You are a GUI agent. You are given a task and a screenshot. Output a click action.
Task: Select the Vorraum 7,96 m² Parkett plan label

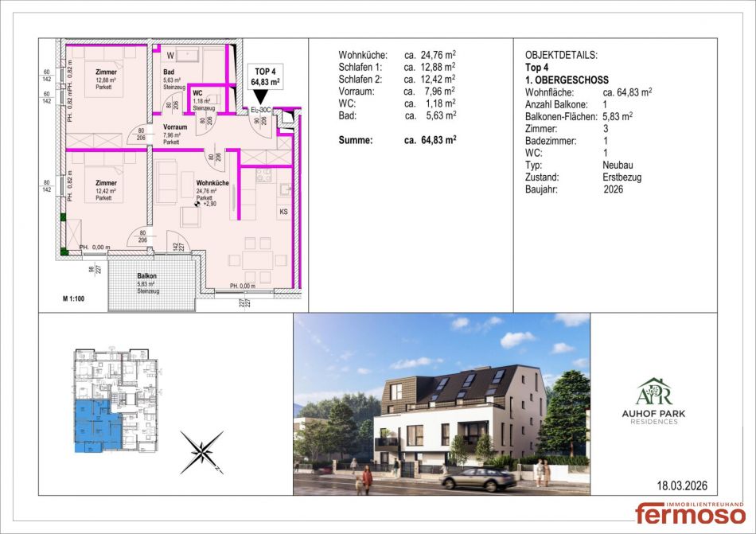174,134
